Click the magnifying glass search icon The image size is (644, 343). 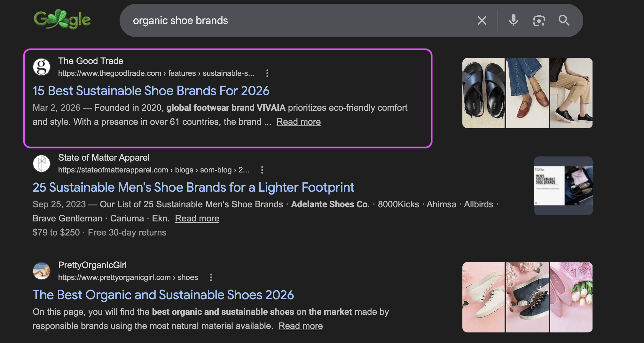[x=564, y=20]
